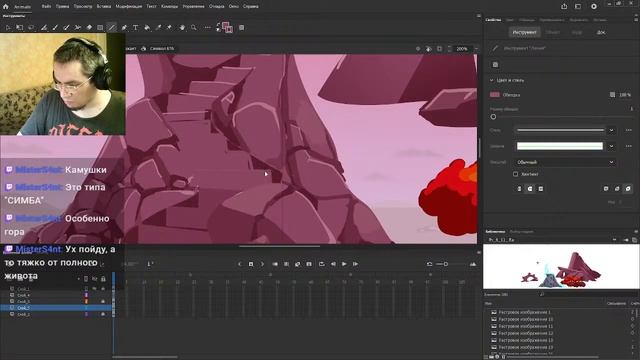The width and height of the screenshot is (640, 360).
Task: Open the Файл menu
Action: click(x=46, y=7)
